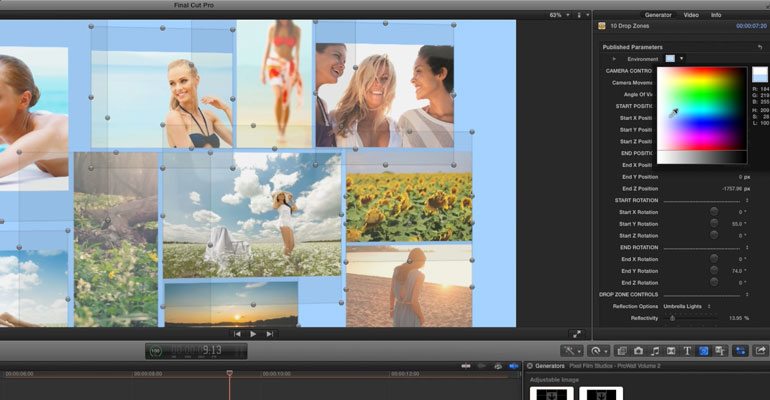Select woman in white dress field drop zone

(252, 215)
